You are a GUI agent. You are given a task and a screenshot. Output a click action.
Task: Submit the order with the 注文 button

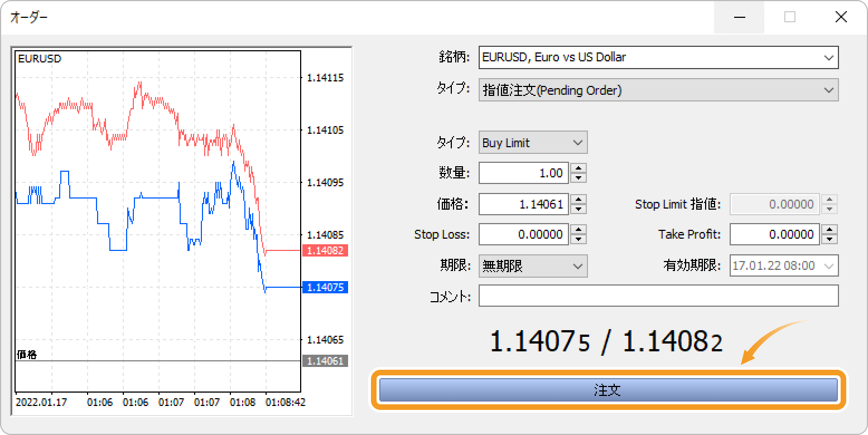(609, 390)
